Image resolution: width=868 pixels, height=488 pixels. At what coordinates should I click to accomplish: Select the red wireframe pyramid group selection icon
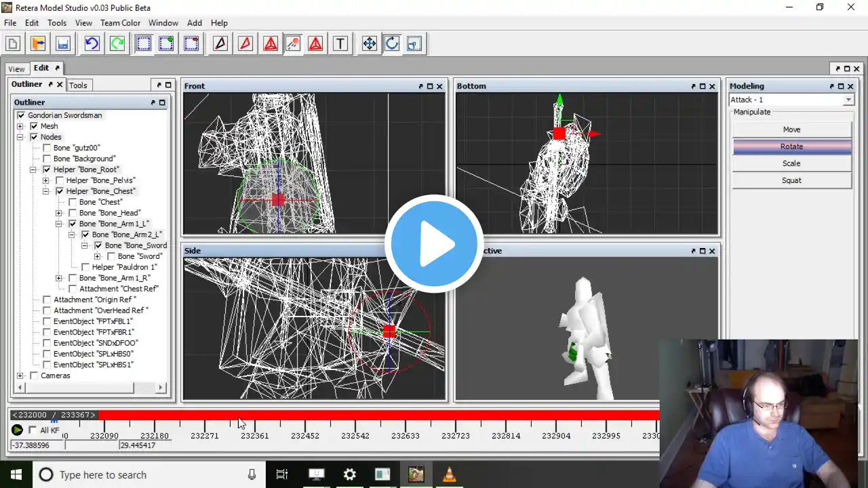point(271,44)
